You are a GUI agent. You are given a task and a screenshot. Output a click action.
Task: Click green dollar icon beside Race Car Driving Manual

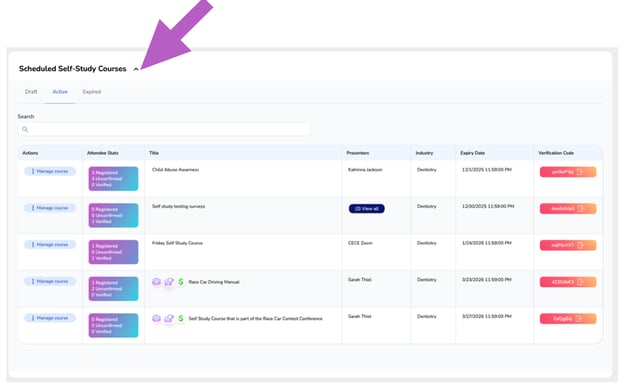(x=181, y=282)
